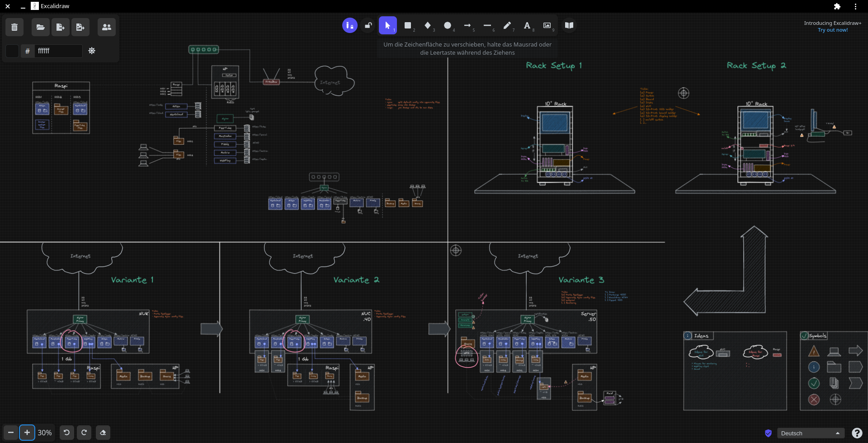Open help using the question mark button

(857, 433)
